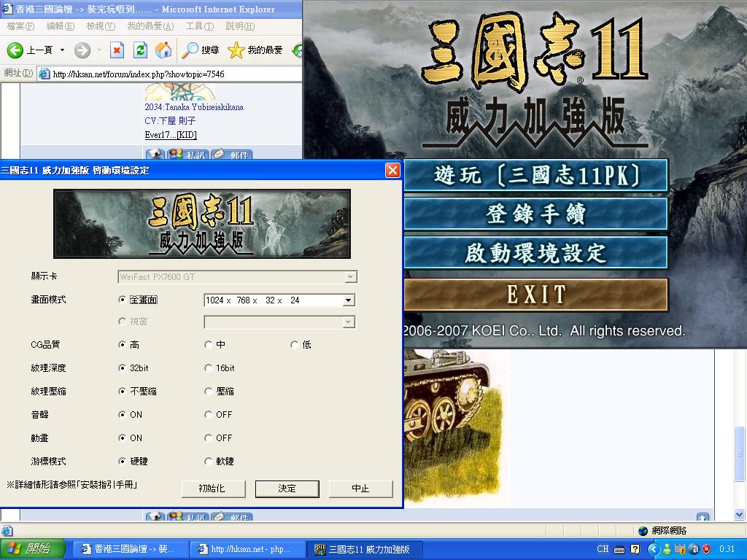Turn 音聲 sound OFF
747x560 pixels.
coord(208,414)
